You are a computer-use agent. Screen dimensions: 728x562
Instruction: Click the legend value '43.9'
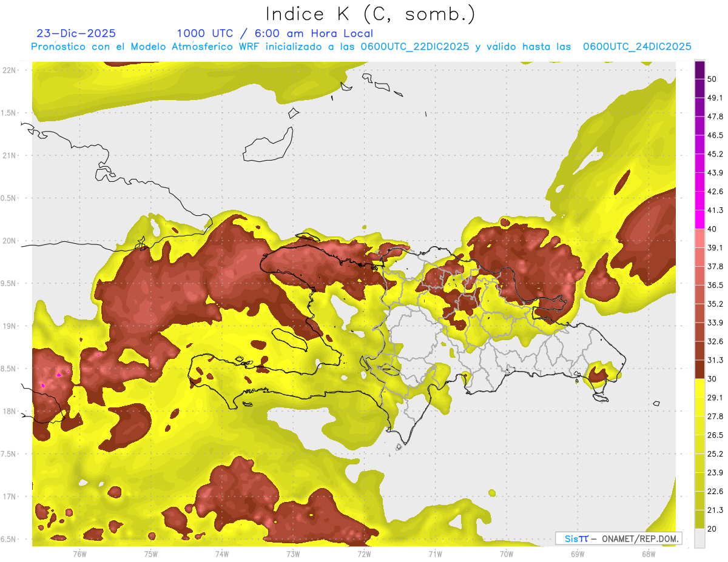tap(715, 173)
